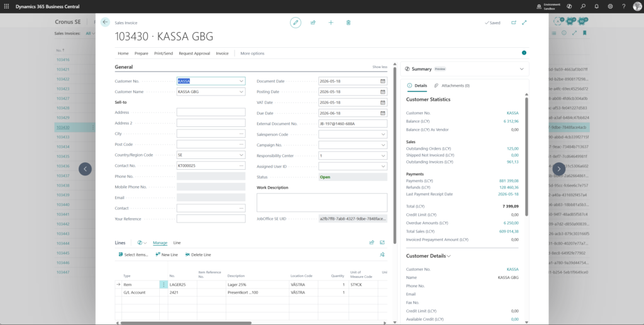Click Your Reference input field
The height and width of the screenshot is (325, 644).
211,219
